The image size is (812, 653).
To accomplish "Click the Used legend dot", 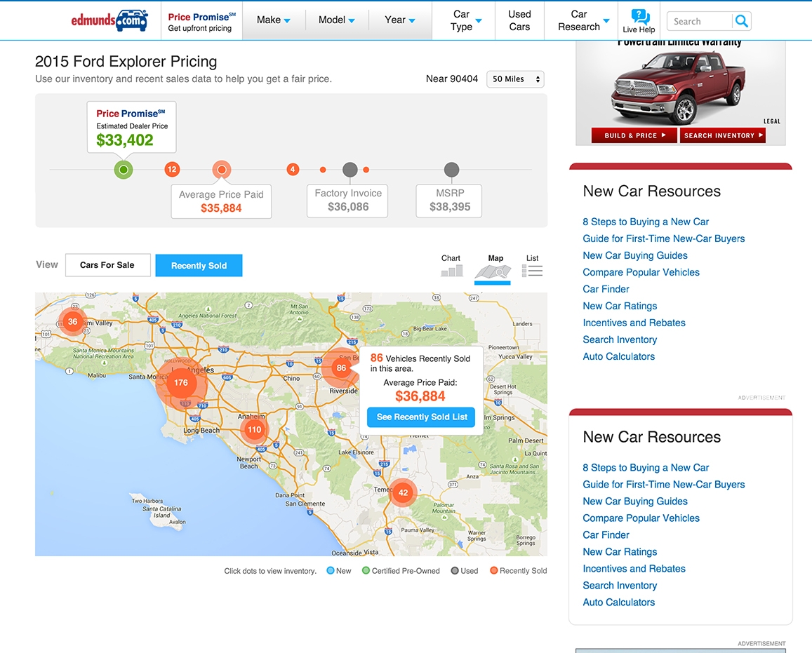I will pos(455,570).
